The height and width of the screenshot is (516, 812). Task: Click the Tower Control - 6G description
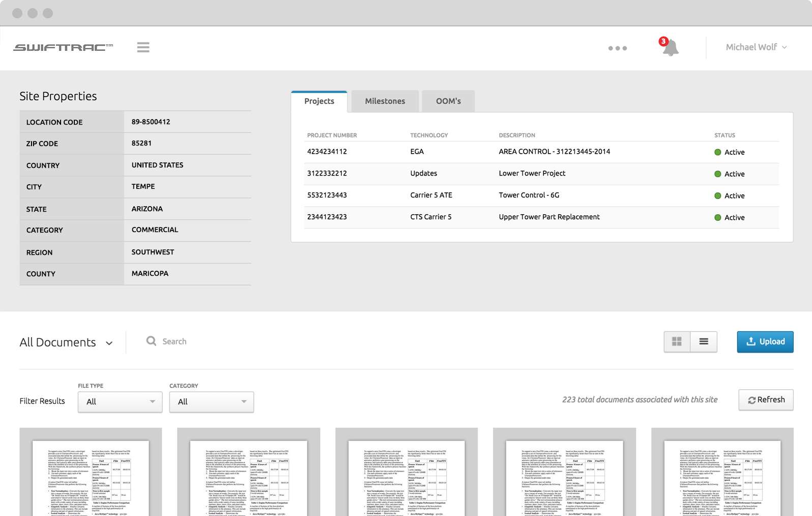[x=529, y=195]
